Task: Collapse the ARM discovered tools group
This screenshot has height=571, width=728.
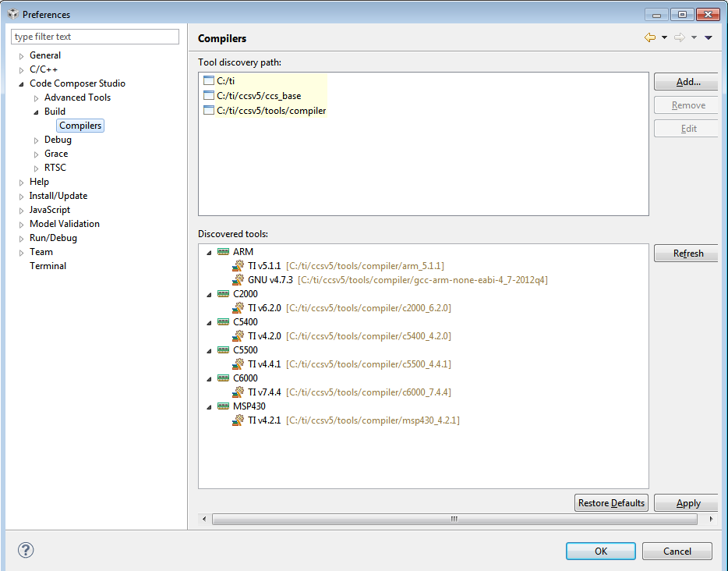Action: [x=209, y=252]
